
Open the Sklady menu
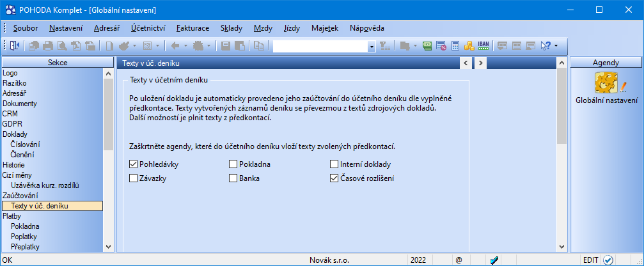(x=232, y=28)
